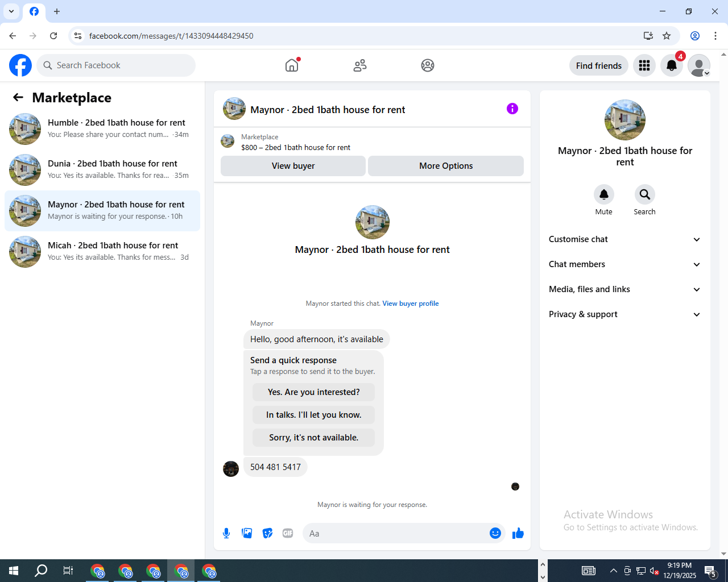The height and width of the screenshot is (582, 728).
Task: Bookmark this page with the star icon
Action: click(x=667, y=36)
